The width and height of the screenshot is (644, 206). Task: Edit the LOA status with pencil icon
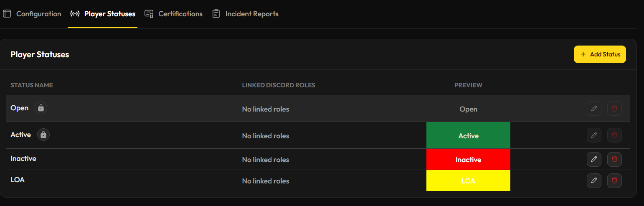pos(594,181)
